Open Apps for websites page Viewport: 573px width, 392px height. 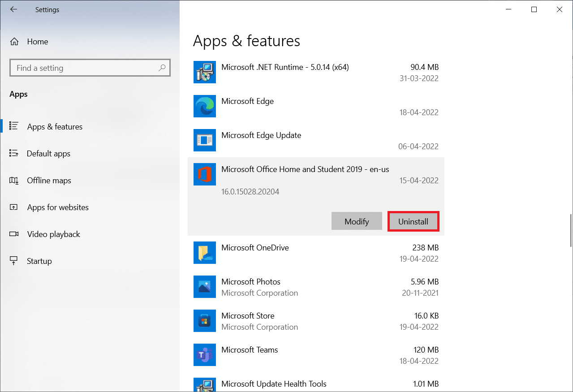pos(58,207)
